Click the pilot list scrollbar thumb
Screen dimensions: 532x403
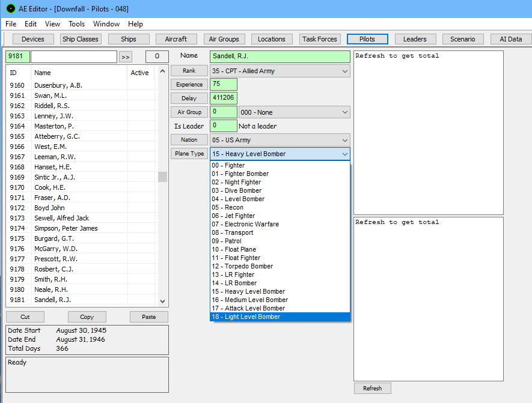(x=162, y=177)
